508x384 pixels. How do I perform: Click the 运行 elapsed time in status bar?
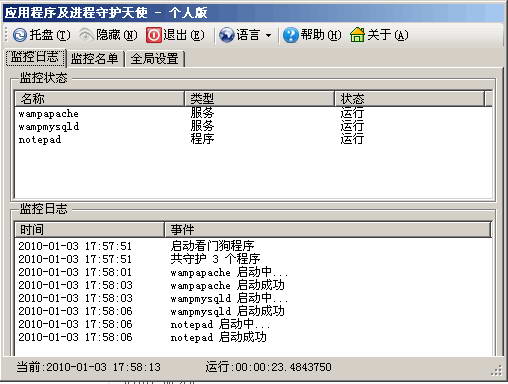[x=268, y=367]
